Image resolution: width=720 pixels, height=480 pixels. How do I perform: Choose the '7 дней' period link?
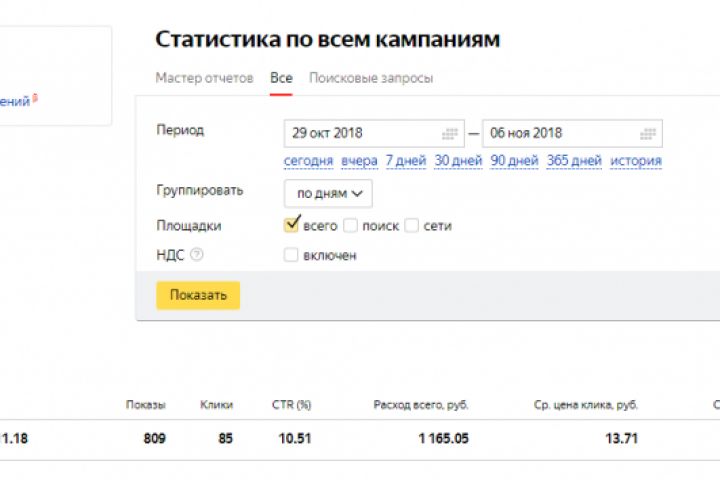(x=406, y=161)
